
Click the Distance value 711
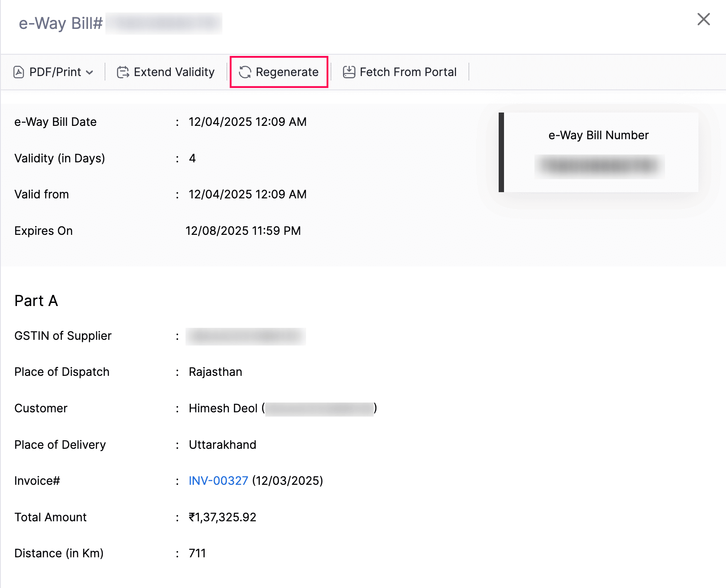coord(197,553)
